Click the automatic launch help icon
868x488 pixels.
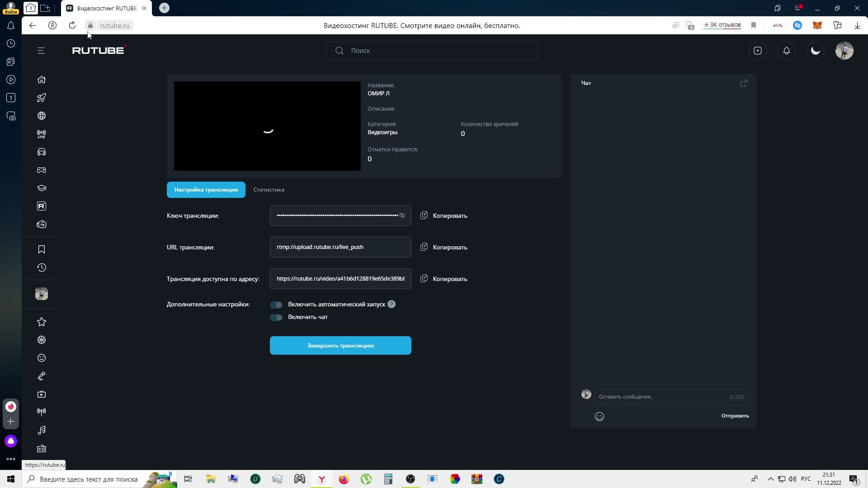click(x=392, y=305)
